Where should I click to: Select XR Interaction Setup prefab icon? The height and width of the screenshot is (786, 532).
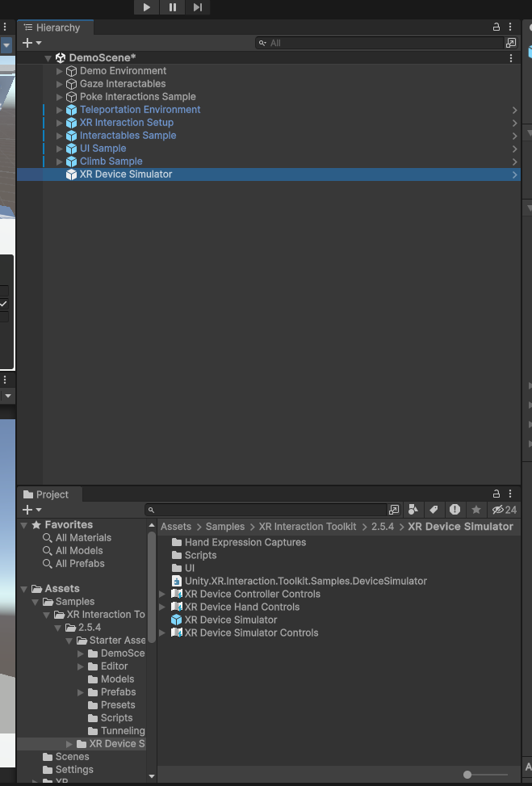[72, 123]
